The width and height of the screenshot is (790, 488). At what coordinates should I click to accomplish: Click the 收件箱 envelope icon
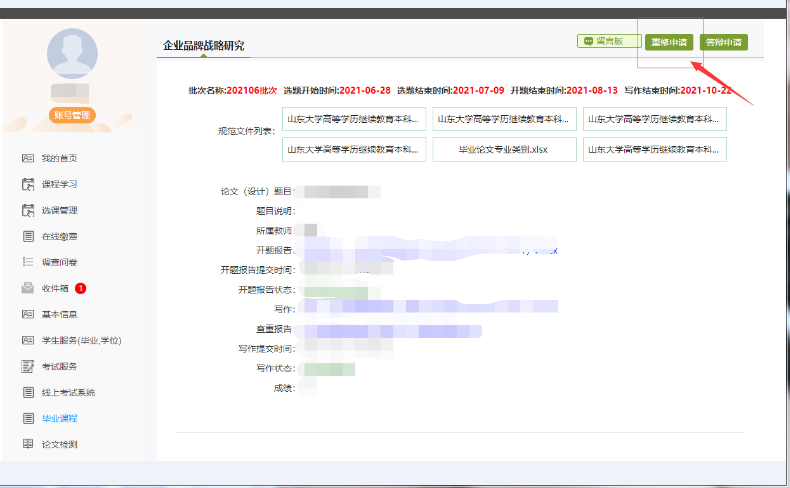point(28,288)
